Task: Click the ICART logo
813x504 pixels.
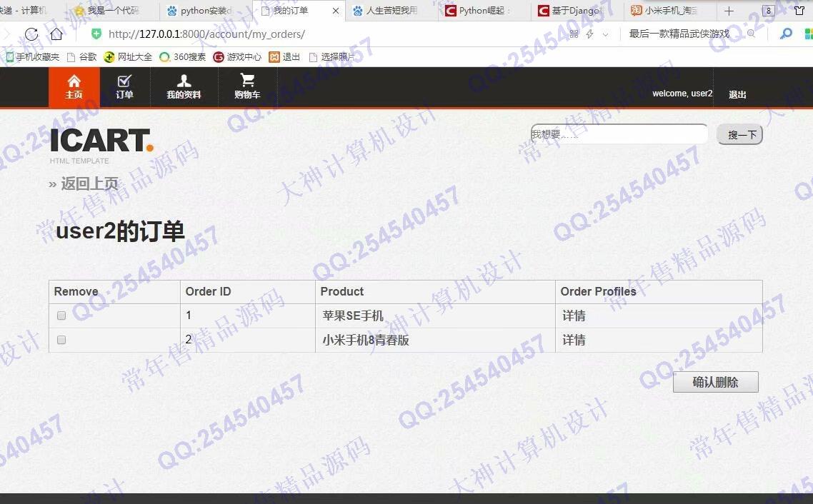Action: 101,141
